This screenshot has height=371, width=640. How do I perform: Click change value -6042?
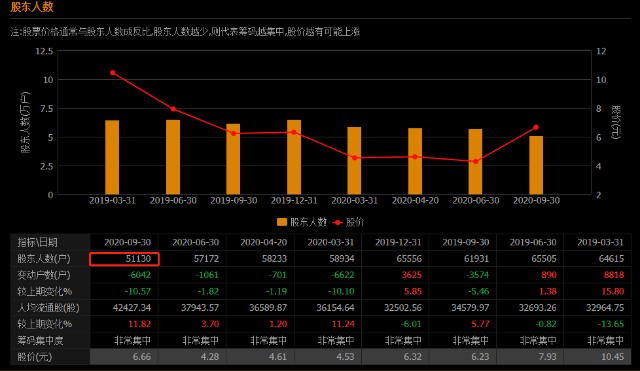139,275
